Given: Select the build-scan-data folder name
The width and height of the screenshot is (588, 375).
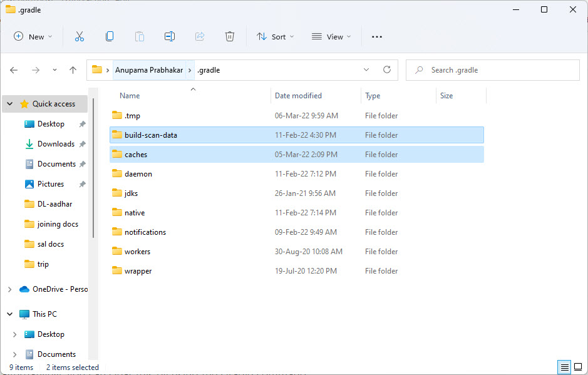Looking at the screenshot, I should (x=151, y=135).
